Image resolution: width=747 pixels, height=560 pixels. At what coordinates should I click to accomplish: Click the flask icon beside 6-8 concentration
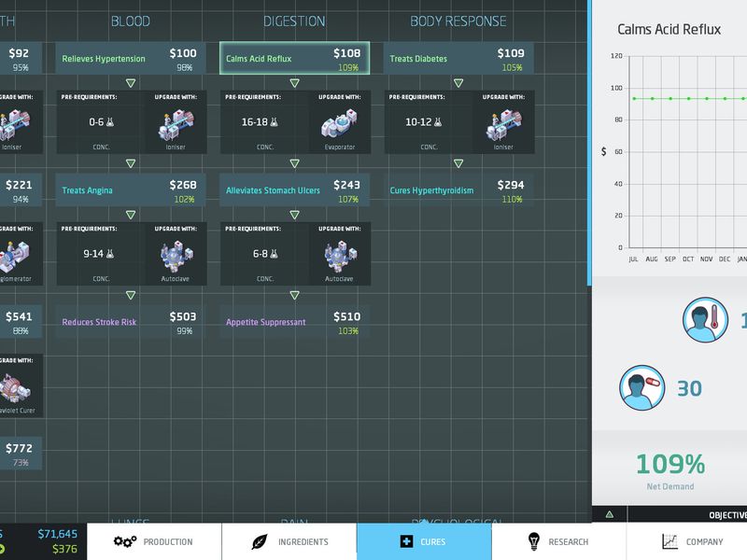274,254
